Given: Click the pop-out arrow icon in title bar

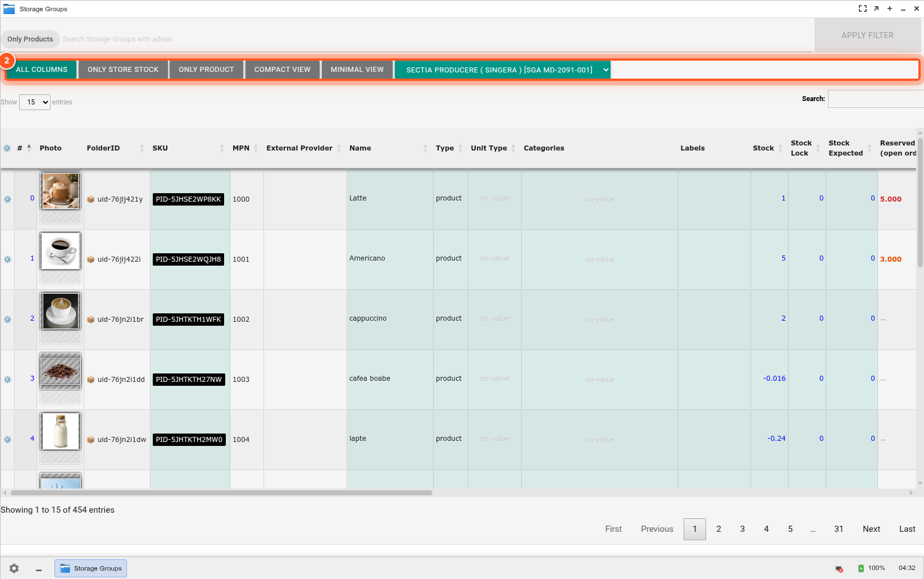Looking at the screenshot, I should [876, 8].
